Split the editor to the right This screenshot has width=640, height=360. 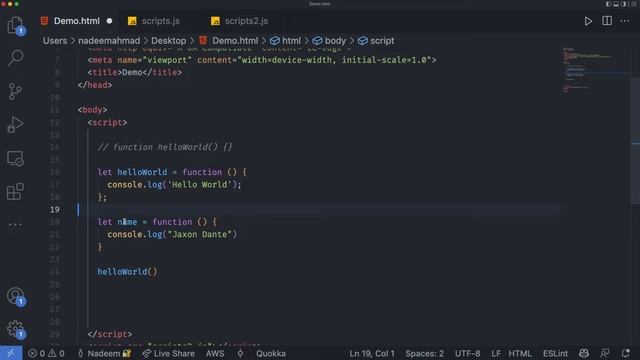[x=607, y=21]
